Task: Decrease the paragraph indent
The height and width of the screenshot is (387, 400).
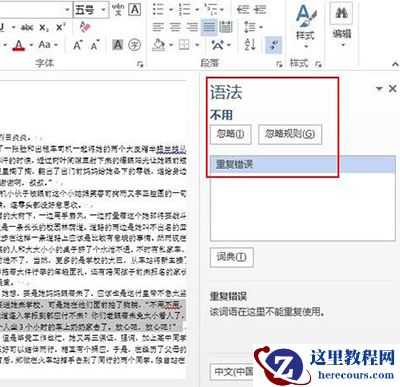Action: (x=243, y=9)
